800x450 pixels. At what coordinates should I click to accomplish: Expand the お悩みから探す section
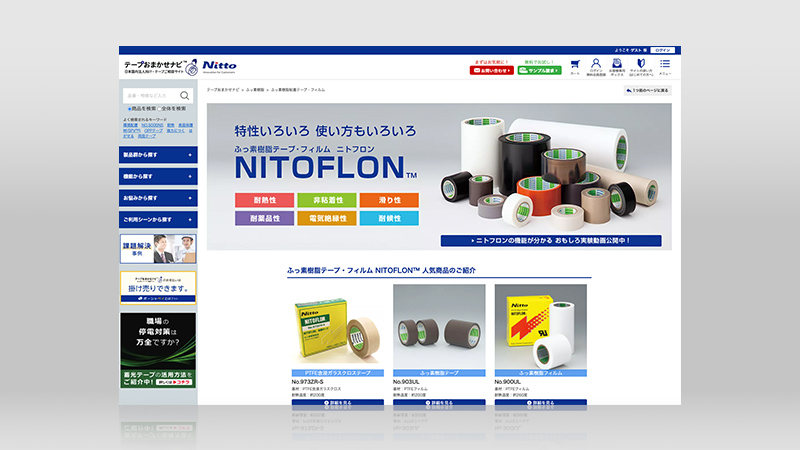pos(158,198)
